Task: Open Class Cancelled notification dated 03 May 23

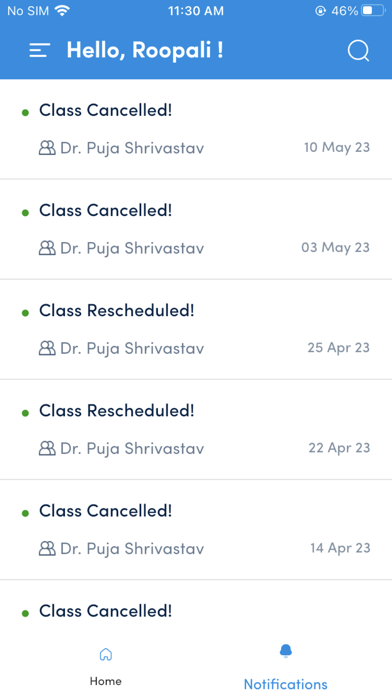Action: 196,229
